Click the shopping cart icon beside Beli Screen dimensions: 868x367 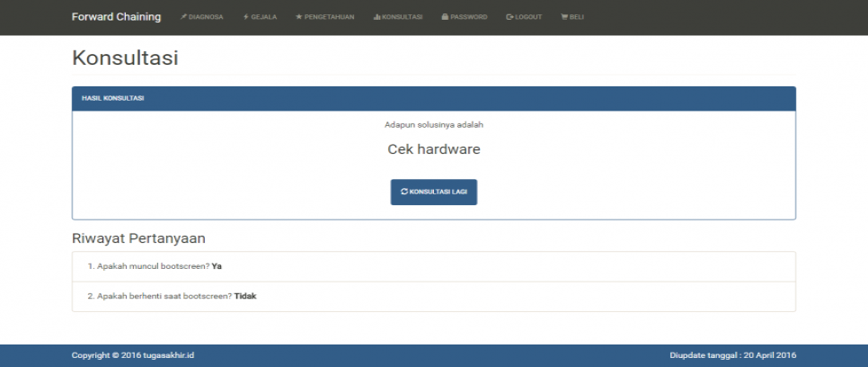pos(564,17)
